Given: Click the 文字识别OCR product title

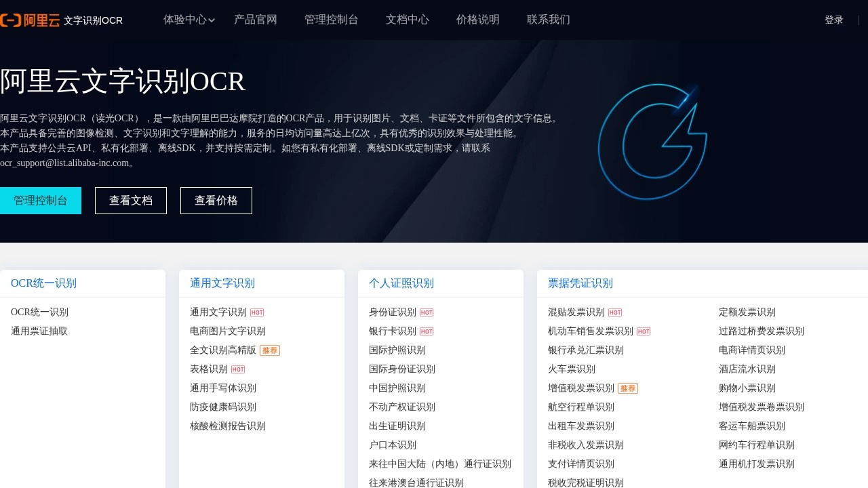Looking at the screenshot, I should pos(93,20).
